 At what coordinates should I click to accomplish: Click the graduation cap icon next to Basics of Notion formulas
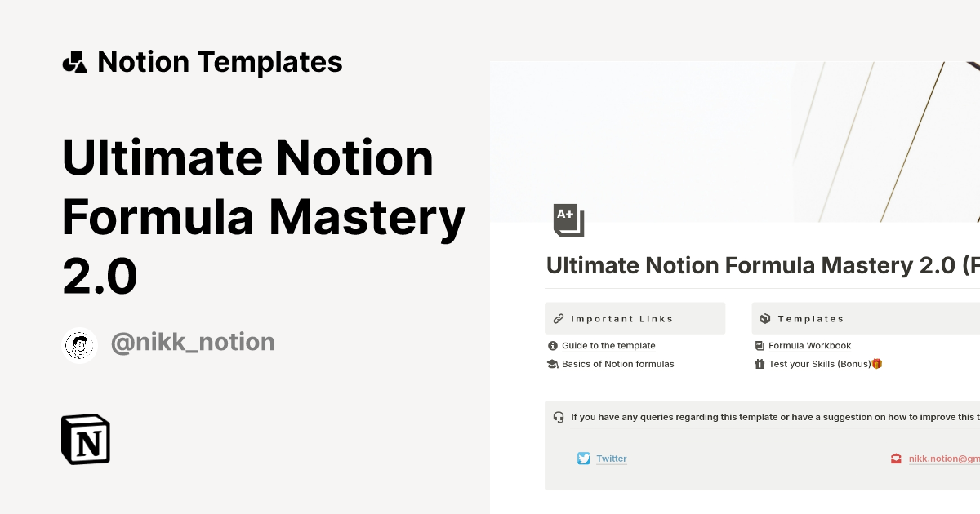click(553, 364)
